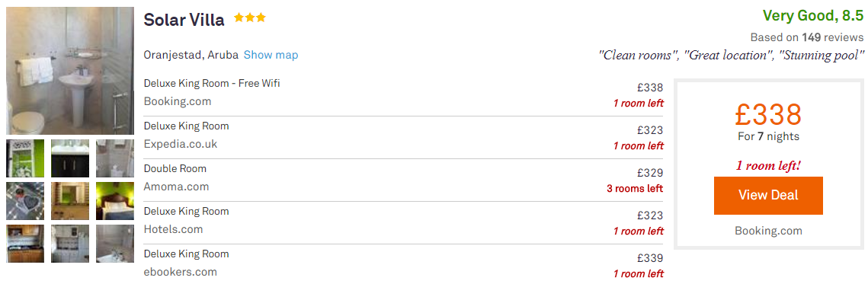Click the orange View Deal button
This screenshot has height=284, width=868.
point(768,196)
